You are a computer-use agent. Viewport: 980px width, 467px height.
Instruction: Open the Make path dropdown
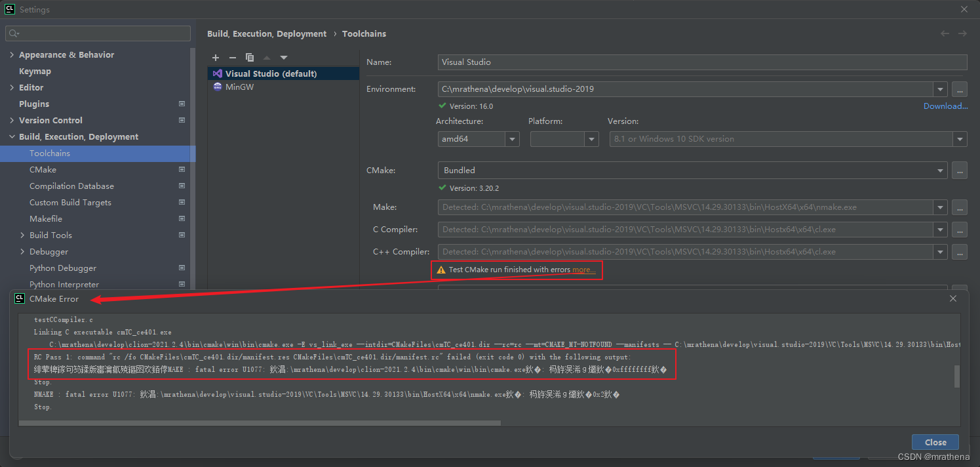[941, 207]
